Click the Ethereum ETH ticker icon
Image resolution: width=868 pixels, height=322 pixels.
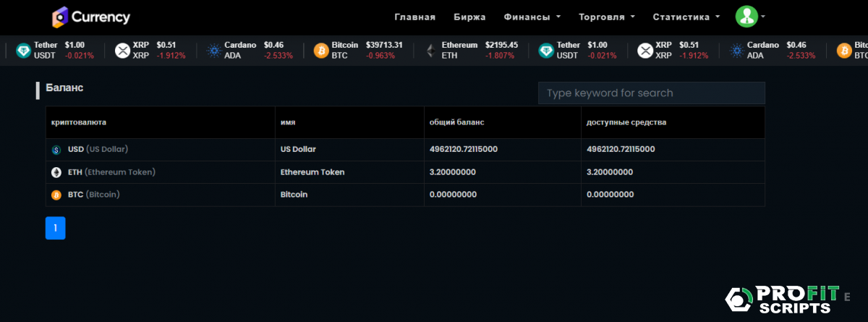(x=431, y=51)
